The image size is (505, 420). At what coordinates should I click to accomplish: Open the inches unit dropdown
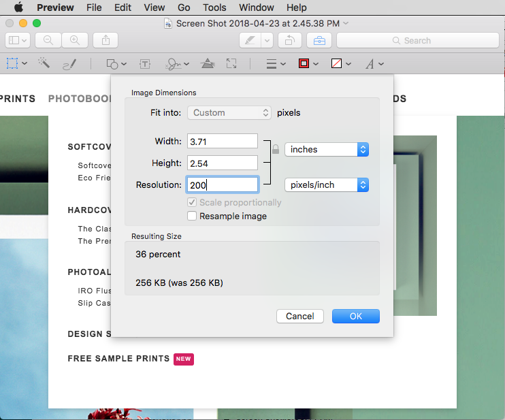tap(327, 150)
